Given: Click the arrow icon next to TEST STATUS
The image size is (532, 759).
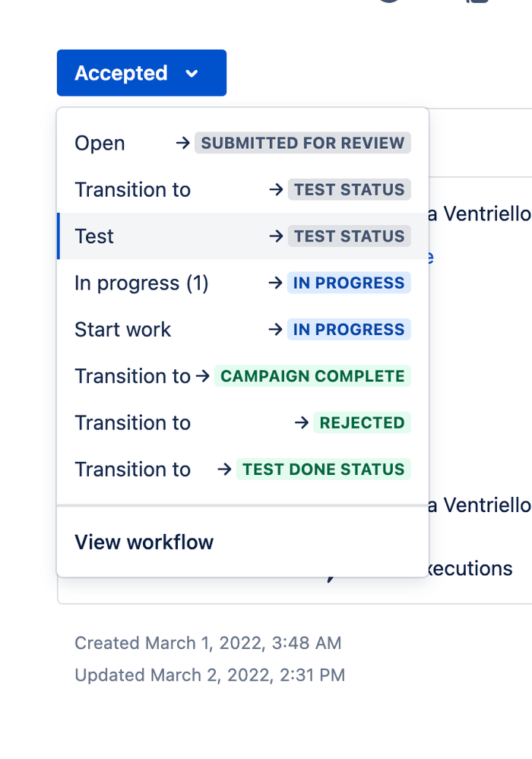Looking at the screenshot, I should [x=274, y=189].
